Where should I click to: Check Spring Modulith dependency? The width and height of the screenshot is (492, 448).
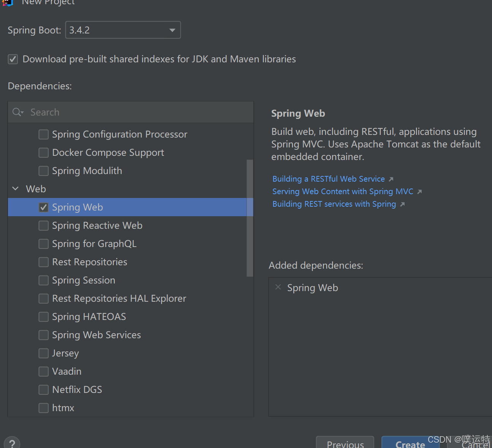[x=44, y=171]
